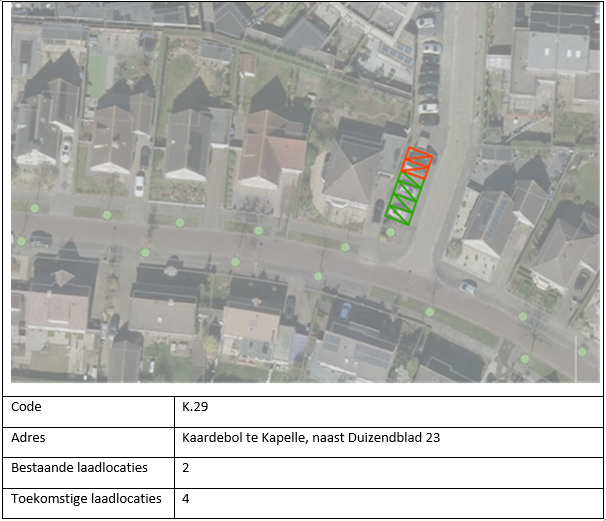The width and height of the screenshot is (606, 521).
Task: Select the green parking box adjoining the red boxes
Action: 409,183
